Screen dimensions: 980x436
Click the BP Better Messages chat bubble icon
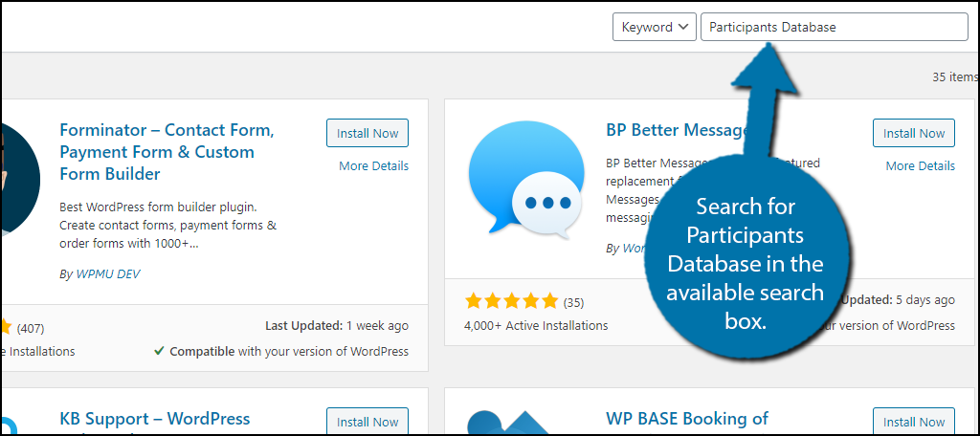point(526,181)
